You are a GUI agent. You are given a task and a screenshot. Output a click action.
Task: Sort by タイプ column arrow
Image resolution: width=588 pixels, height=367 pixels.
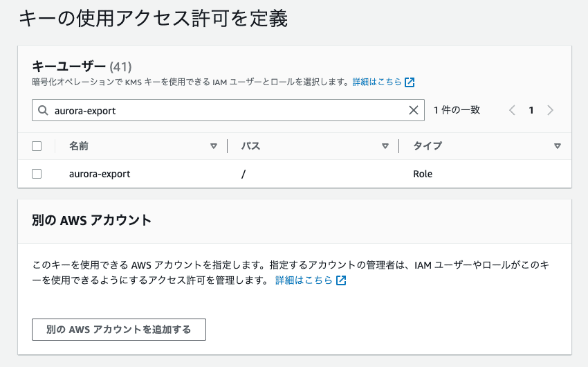point(558,146)
